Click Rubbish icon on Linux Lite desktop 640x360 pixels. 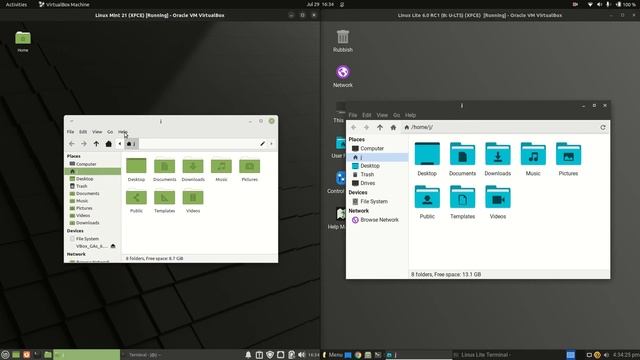343,37
